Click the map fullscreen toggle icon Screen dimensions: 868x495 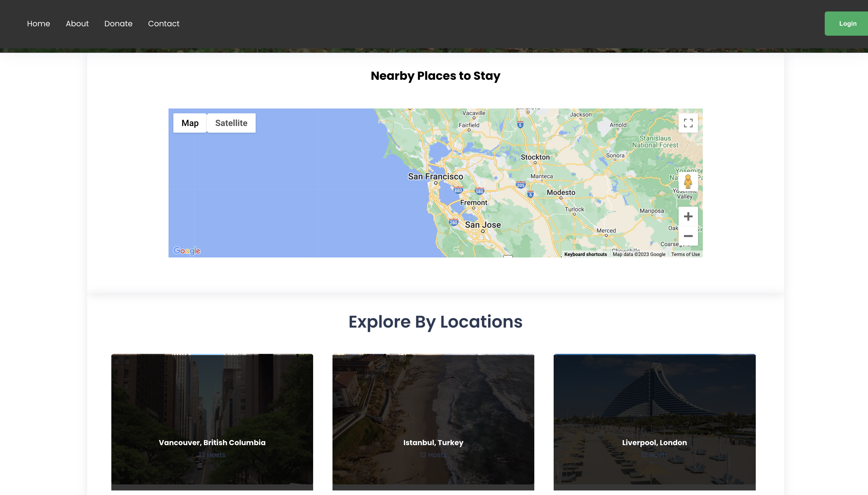[688, 123]
